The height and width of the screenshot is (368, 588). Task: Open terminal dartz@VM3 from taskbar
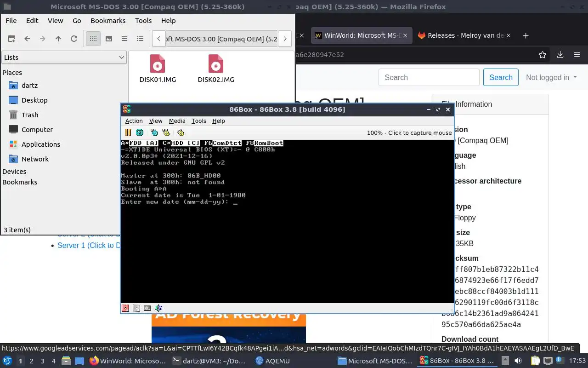pos(209,361)
